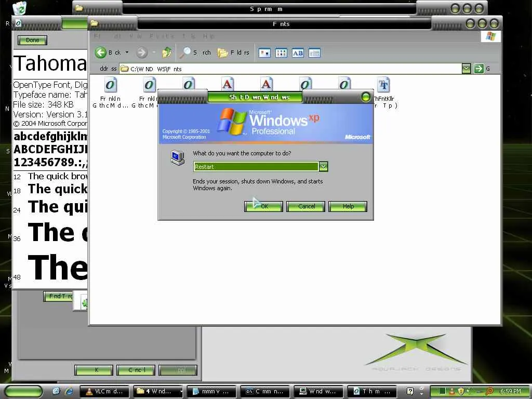Click Help in Shut Down Windows dialog
This screenshot has width=532, height=399.
[348, 206]
